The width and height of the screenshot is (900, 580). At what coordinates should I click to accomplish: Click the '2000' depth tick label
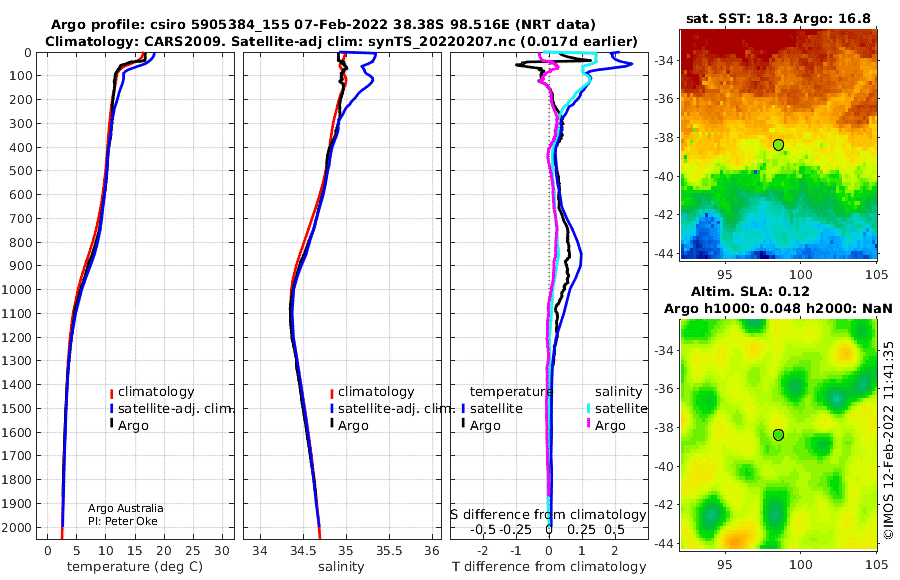coord(16,528)
